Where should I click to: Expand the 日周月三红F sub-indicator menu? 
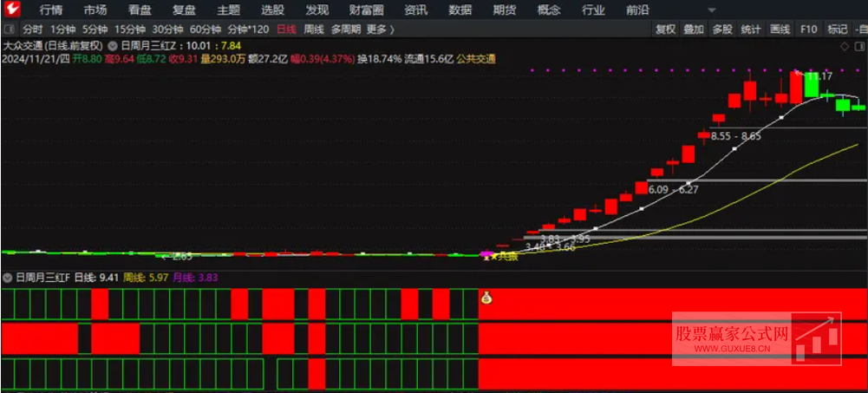click(8, 278)
